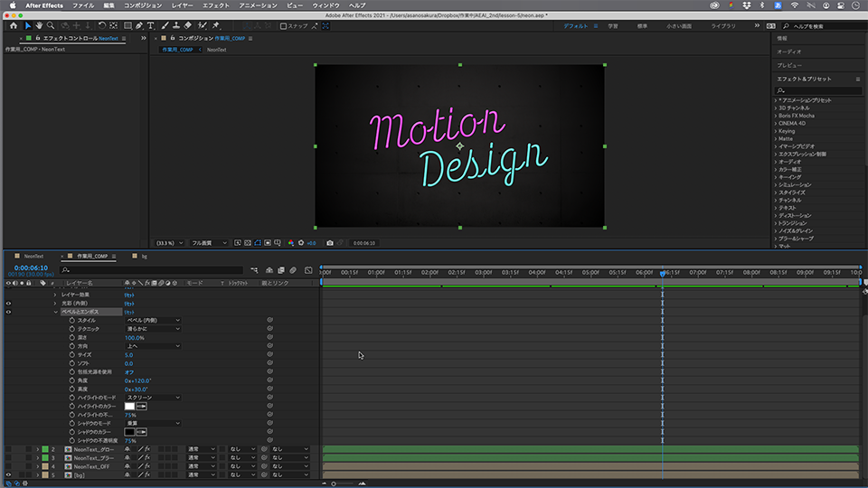The height and width of the screenshot is (488, 868).
Task: Toggle visibility eye of 光彩 (内側)
Action: [8, 304]
